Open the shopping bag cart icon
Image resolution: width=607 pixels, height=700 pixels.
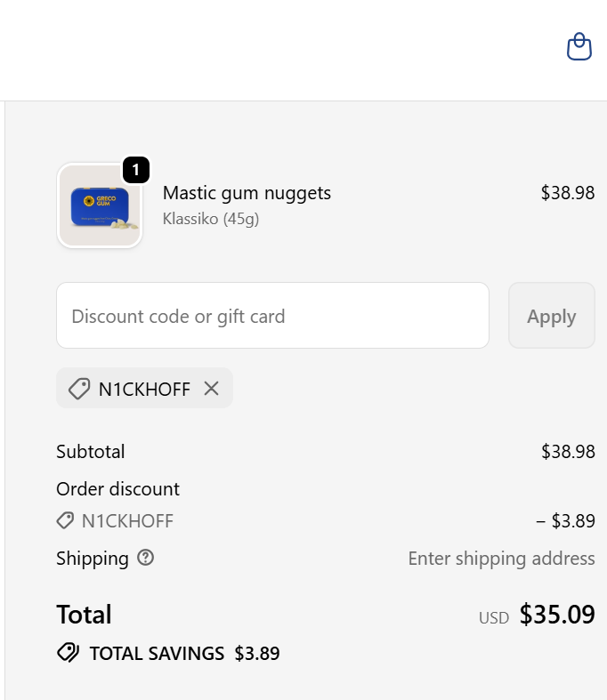tap(579, 46)
